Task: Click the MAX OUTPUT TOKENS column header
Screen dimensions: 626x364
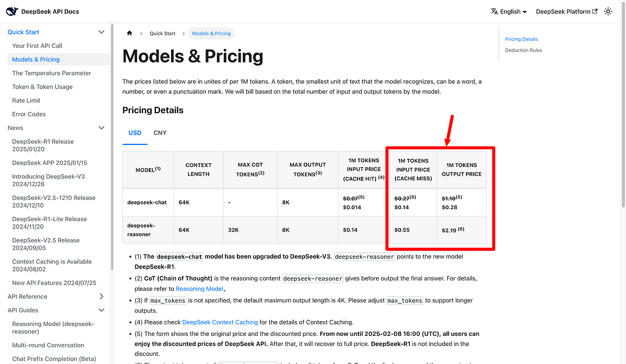Action: tap(308, 169)
